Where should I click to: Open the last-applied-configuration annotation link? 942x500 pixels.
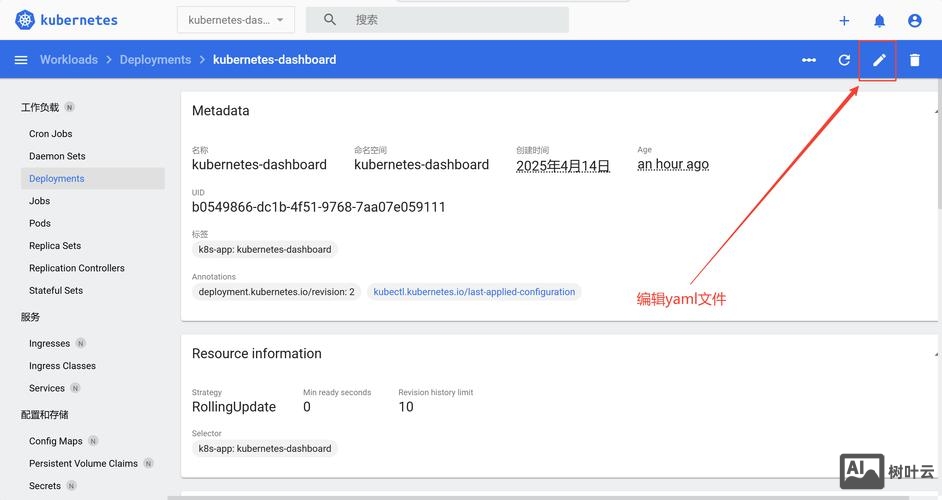(x=474, y=292)
